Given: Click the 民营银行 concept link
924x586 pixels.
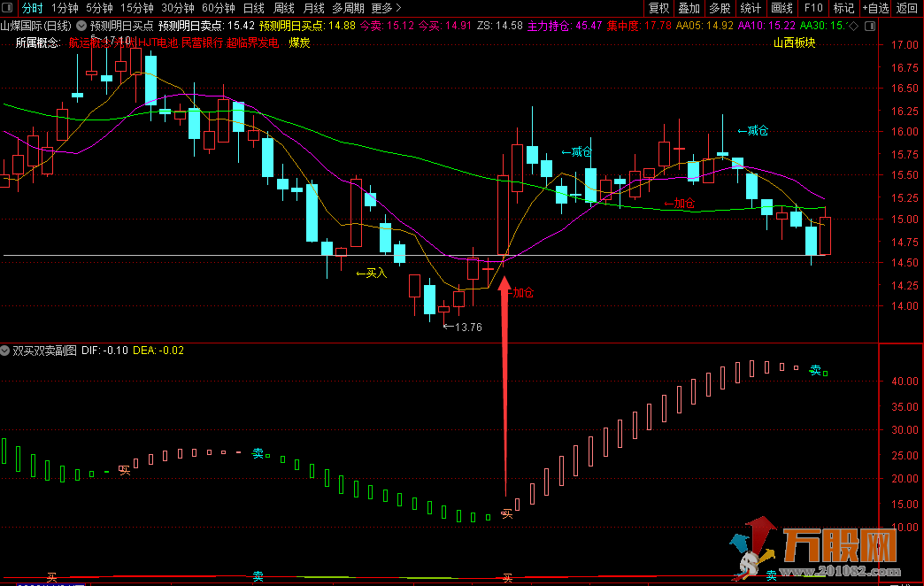Looking at the screenshot, I should click(202, 43).
